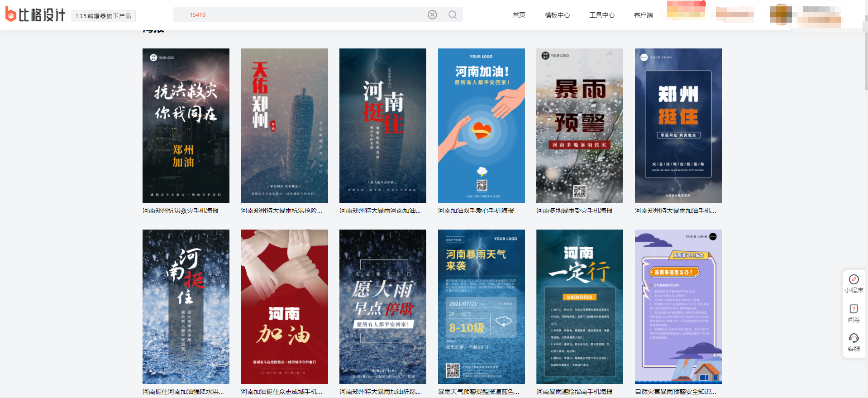The image size is (868, 398).
Task: Open the 模板中心 menu
Action: [x=557, y=15]
